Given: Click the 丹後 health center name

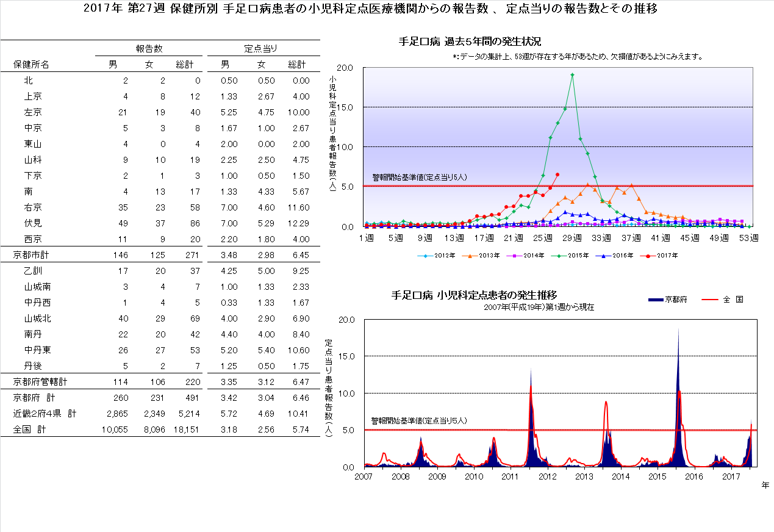Looking at the screenshot, I should tap(33, 366).
